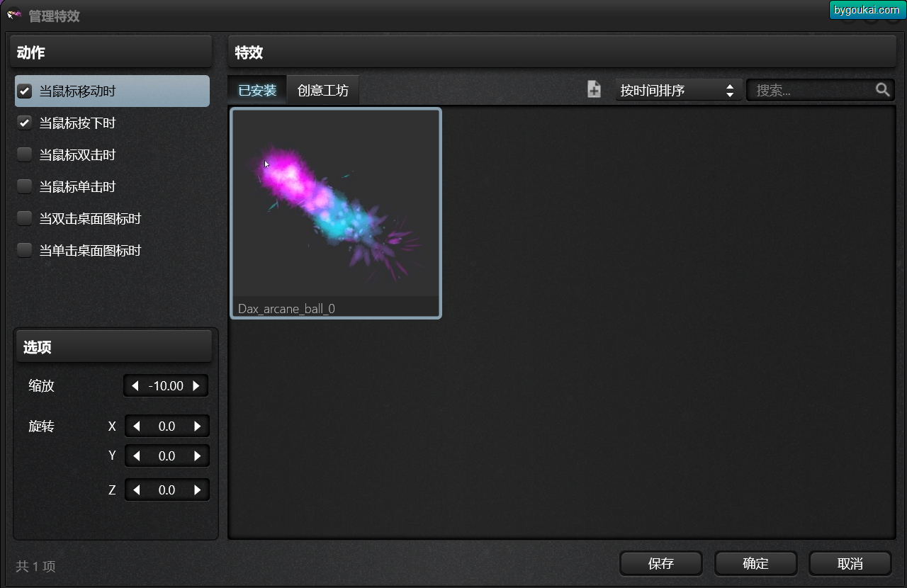Click the 选项 panel header

114,347
